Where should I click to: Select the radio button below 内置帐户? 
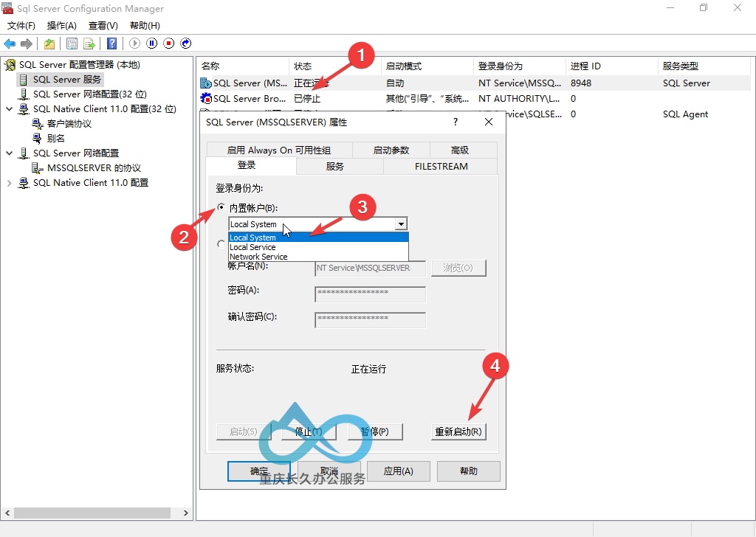click(221, 243)
